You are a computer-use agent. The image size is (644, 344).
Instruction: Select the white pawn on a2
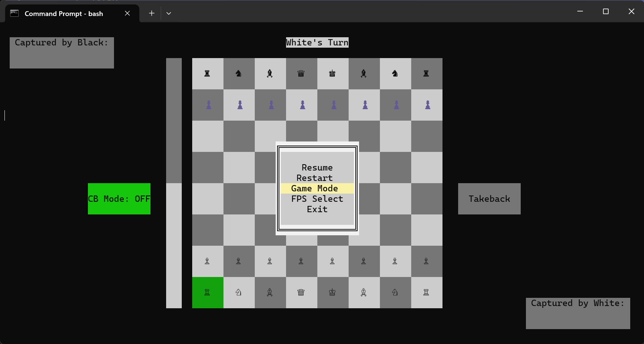click(x=207, y=261)
